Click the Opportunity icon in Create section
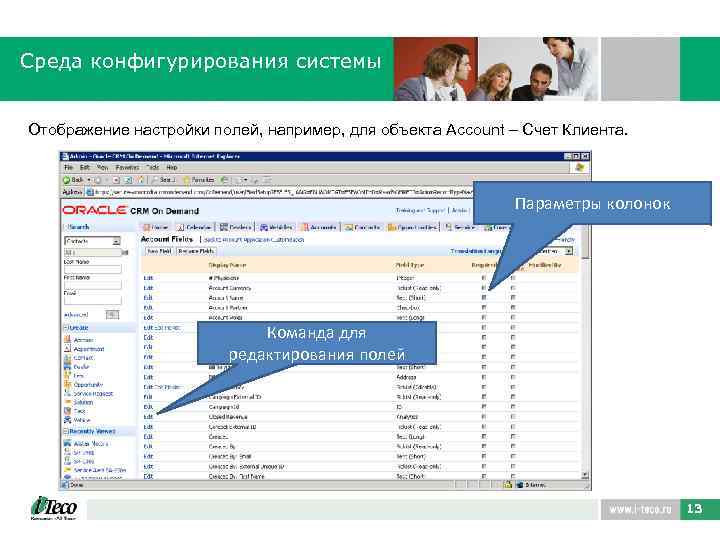 click(68, 384)
